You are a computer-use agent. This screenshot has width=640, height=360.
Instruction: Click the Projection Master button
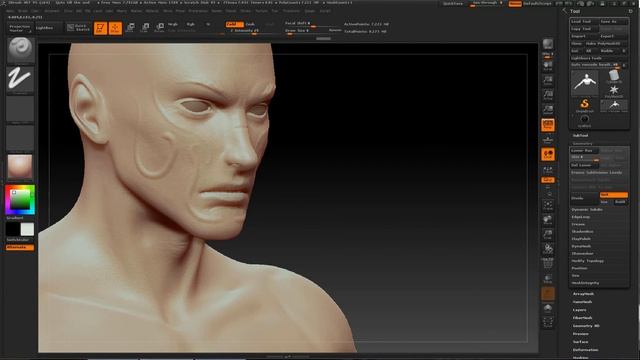[x=20, y=28]
